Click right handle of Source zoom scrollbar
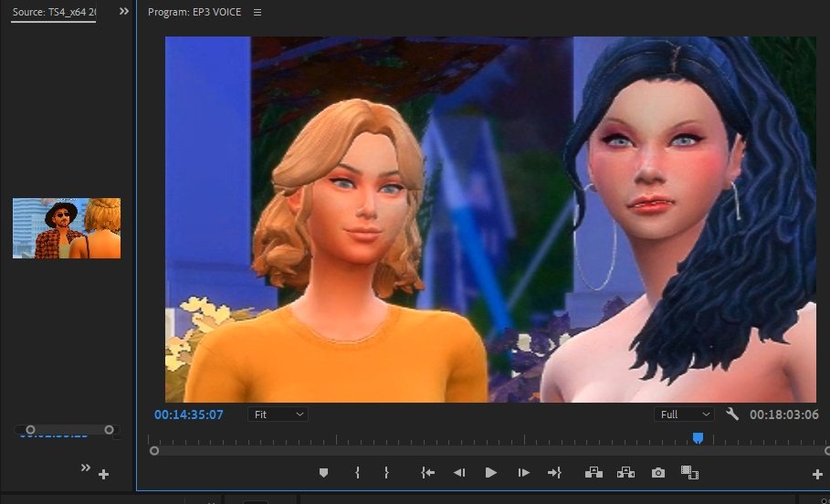Screen dimensions: 830x504 pyautogui.click(x=109, y=430)
